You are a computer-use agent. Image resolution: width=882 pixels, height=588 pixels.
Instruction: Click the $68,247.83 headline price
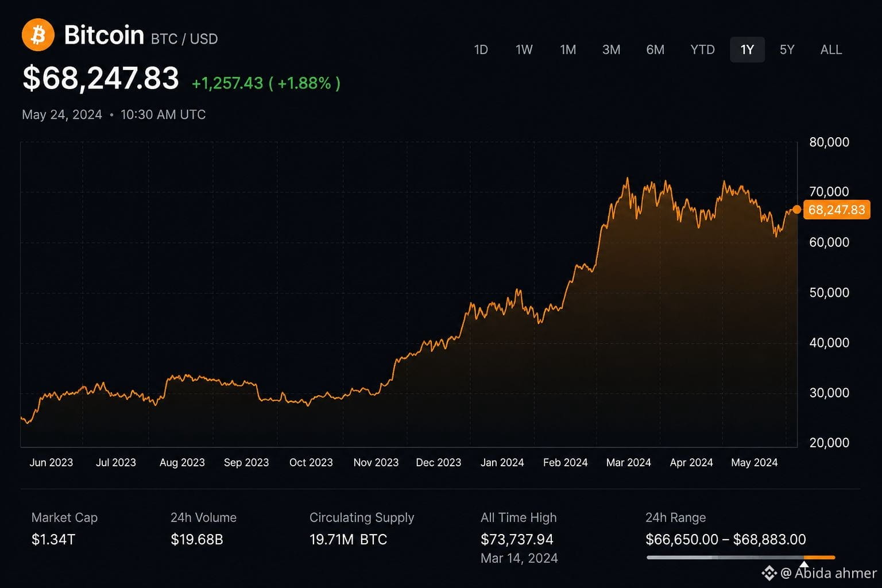(100, 78)
